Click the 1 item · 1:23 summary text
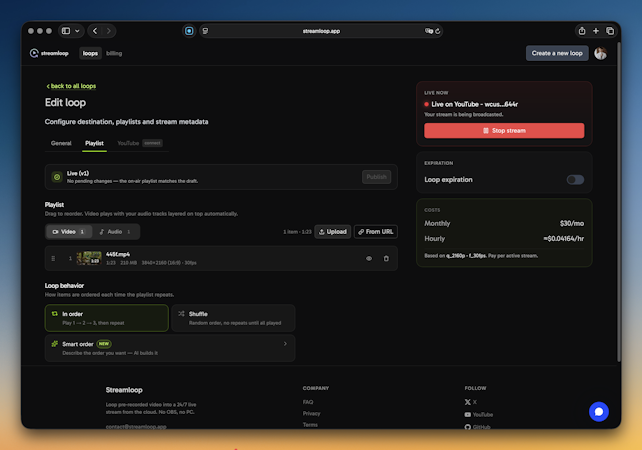 (x=297, y=232)
